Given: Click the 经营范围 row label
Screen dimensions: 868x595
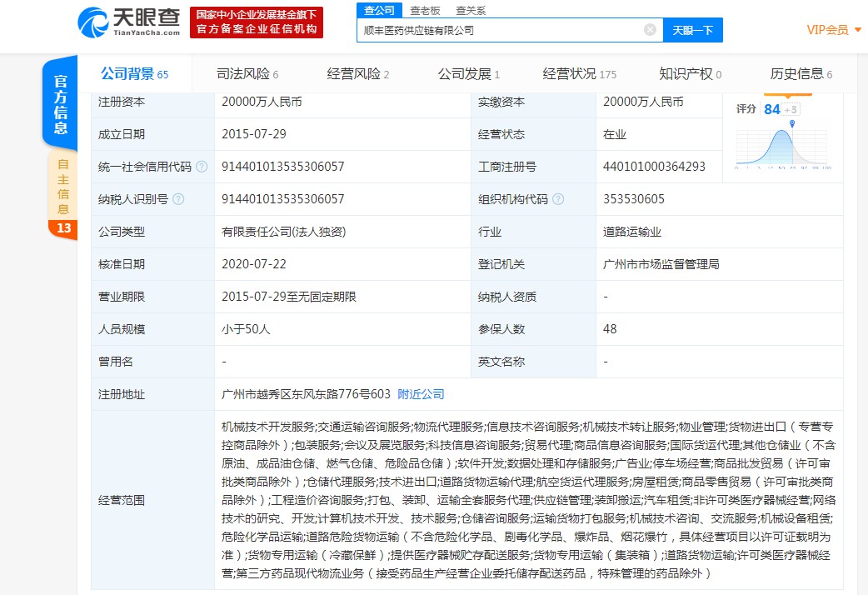Looking at the screenshot, I should tap(122, 500).
